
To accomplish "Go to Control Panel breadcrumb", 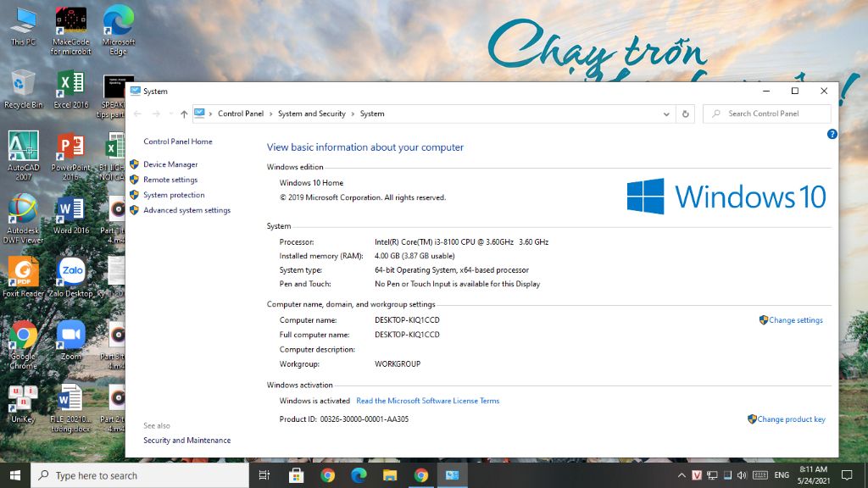I will [x=240, y=114].
